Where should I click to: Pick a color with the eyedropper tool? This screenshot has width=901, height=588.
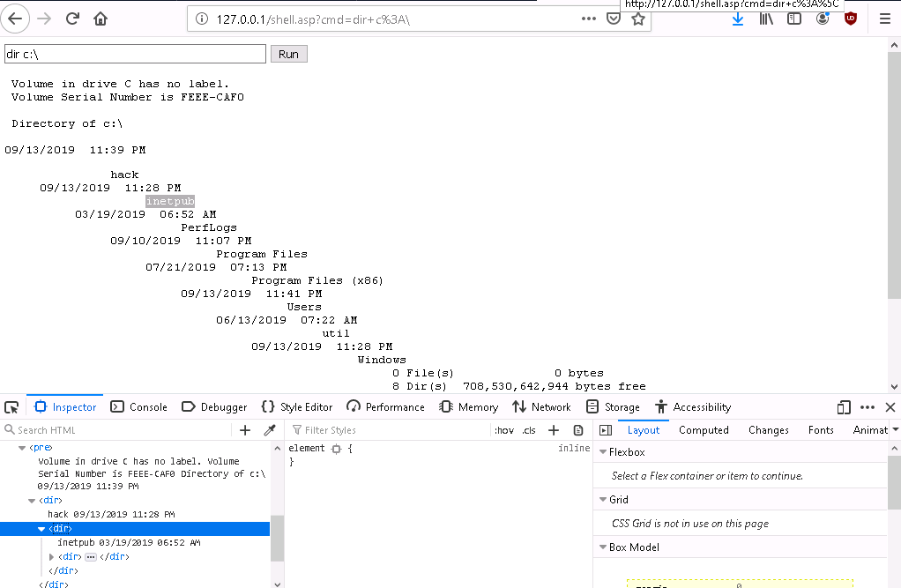[x=271, y=430]
